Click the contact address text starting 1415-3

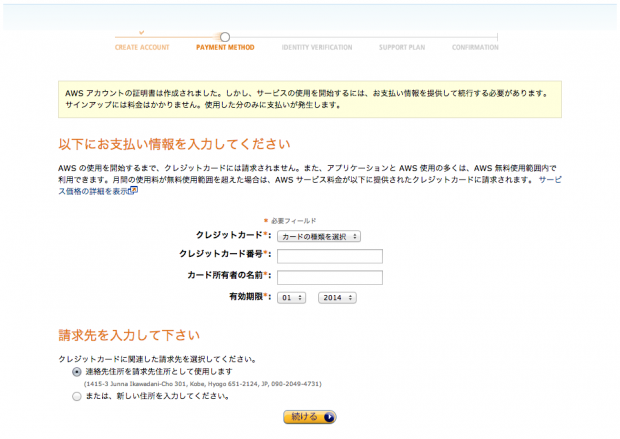202,384
